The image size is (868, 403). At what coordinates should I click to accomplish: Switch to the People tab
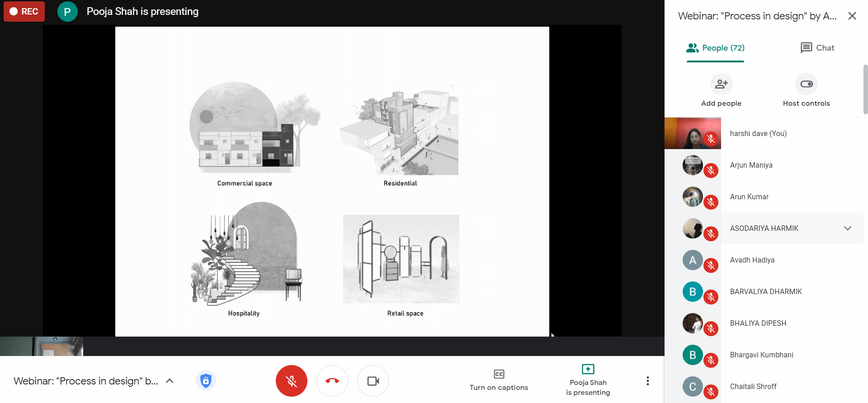tap(715, 48)
